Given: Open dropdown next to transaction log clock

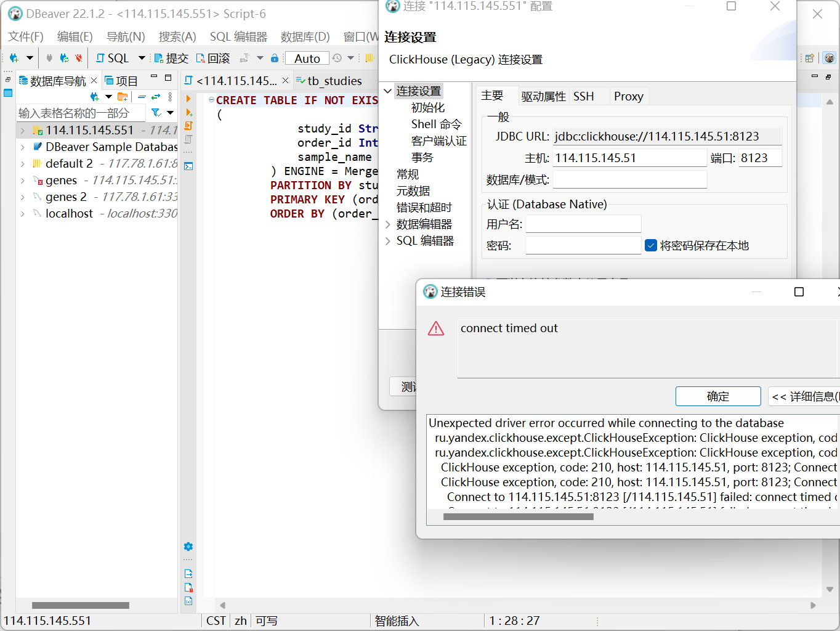Looking at the screenshot, I should click(350, 58).
